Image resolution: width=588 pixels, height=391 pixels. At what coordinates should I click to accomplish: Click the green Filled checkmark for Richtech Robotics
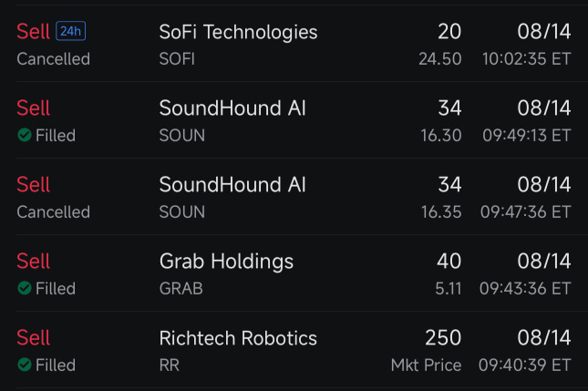point(24,365)
